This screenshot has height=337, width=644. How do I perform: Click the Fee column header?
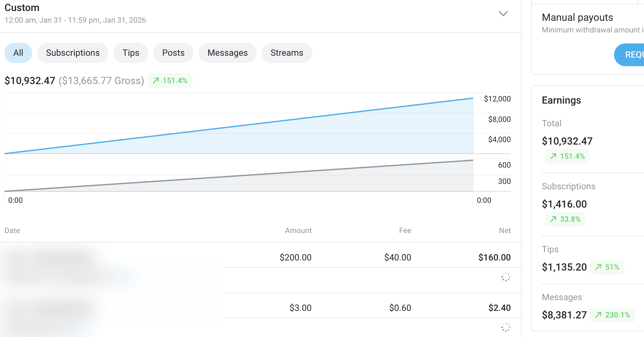(x=405, y=230)
